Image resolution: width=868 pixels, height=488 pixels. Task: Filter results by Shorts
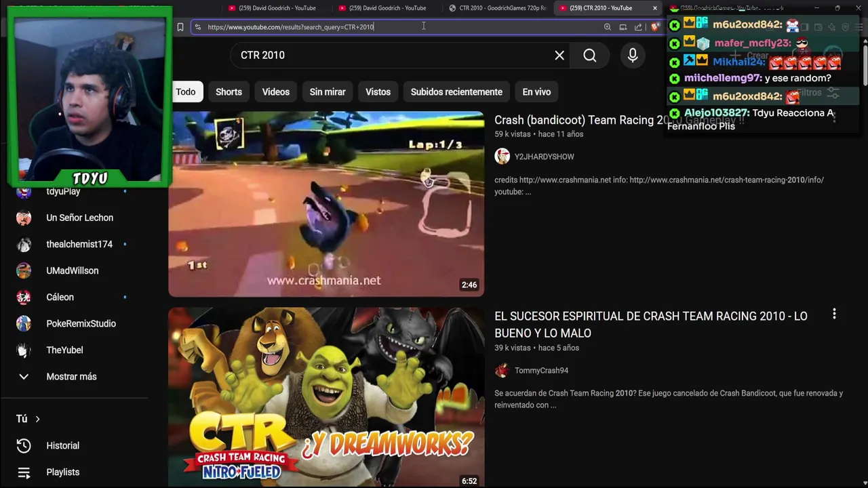229,91
